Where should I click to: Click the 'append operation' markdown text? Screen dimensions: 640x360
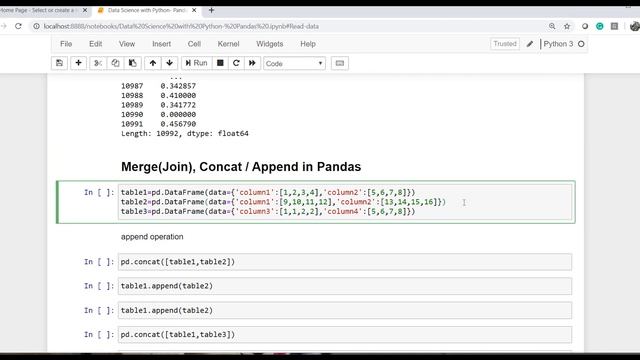[152, 237]
